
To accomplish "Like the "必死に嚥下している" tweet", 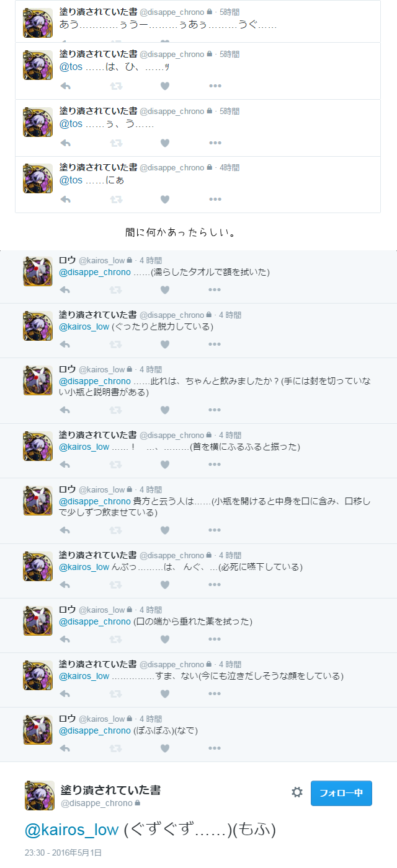I will (x=165, y=585).
